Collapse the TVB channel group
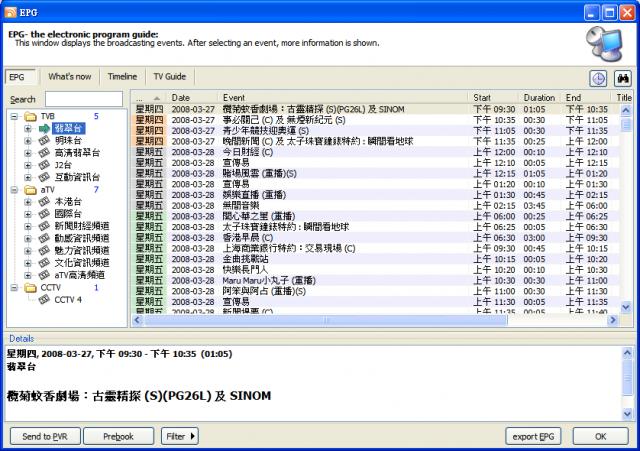Image resolution: width=640 pixels, height=451 pixels. 14,116
